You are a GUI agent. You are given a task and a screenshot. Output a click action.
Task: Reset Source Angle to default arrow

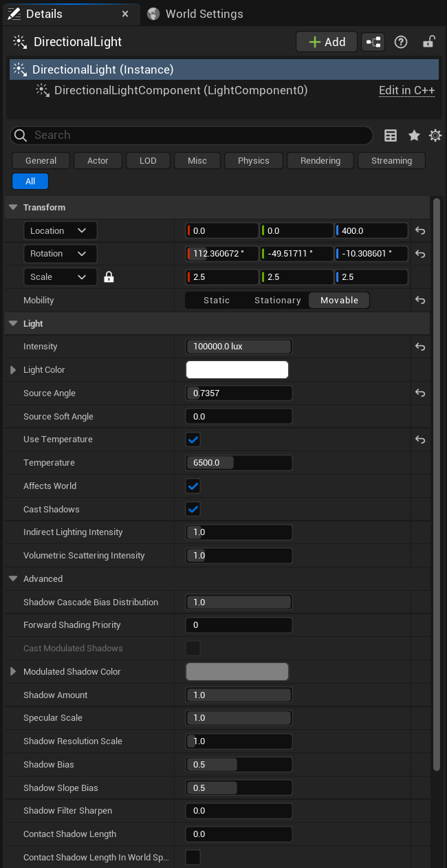pyautogui.click(x=420, y=393)
